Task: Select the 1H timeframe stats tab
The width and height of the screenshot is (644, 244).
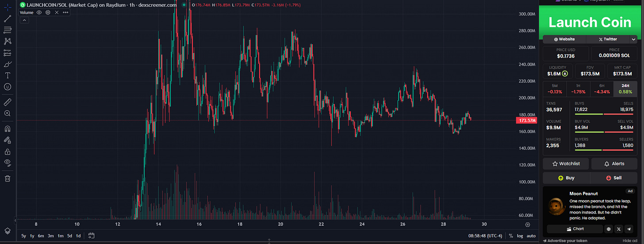Action: [x=578, y=89]
